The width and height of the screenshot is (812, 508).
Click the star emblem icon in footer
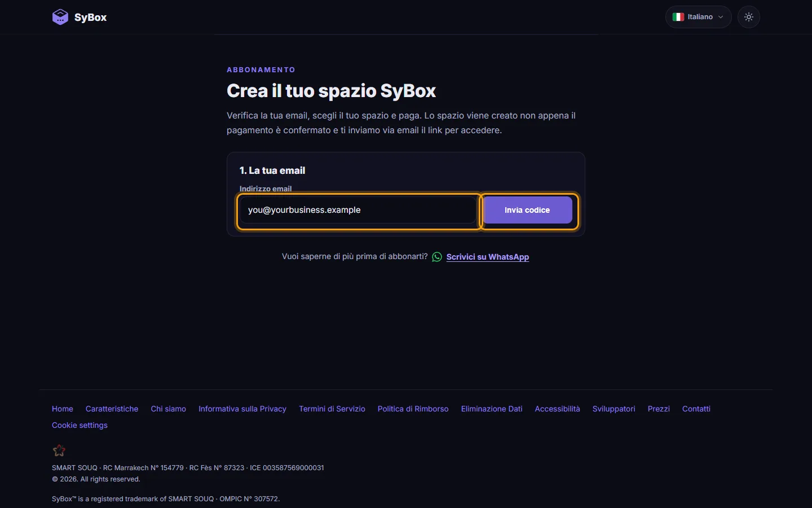click(59, 450)
